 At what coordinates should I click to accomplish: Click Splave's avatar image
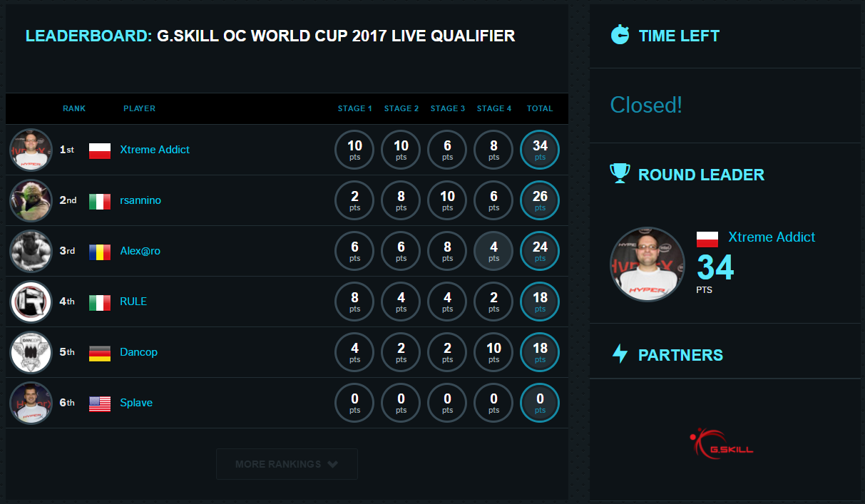point(31,403)
